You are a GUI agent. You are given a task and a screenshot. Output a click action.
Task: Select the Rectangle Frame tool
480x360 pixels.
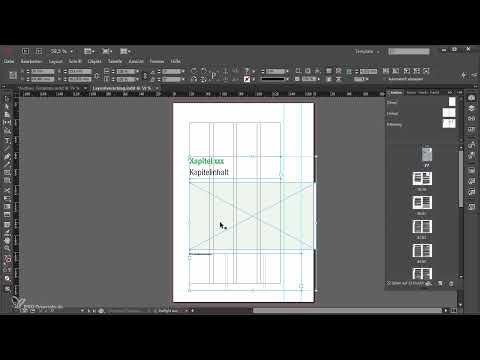pos(7,172)
